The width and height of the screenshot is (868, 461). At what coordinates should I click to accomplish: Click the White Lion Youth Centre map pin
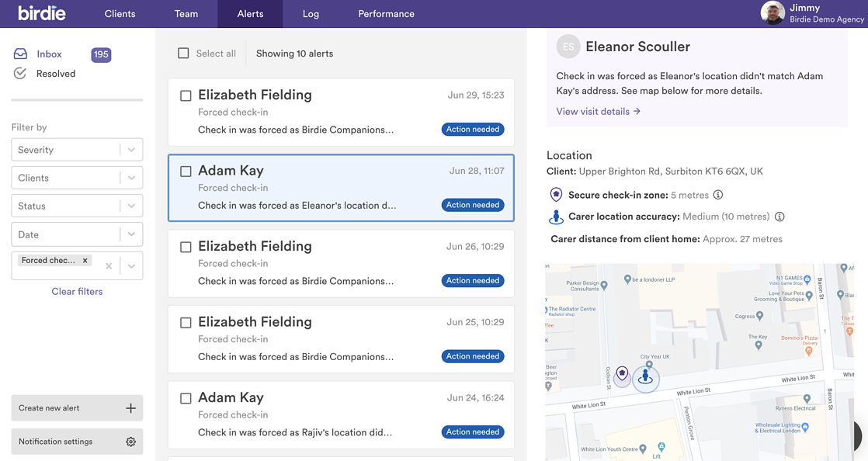point(643,449)
